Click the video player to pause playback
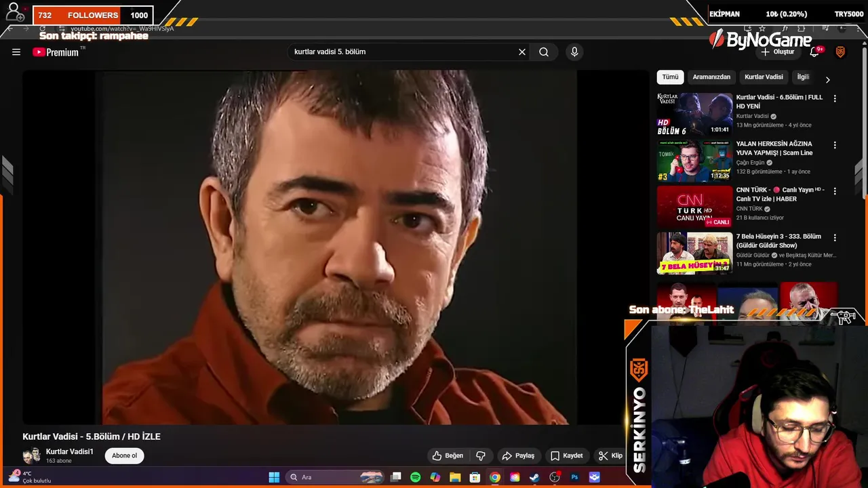 (x=336, y=247)
